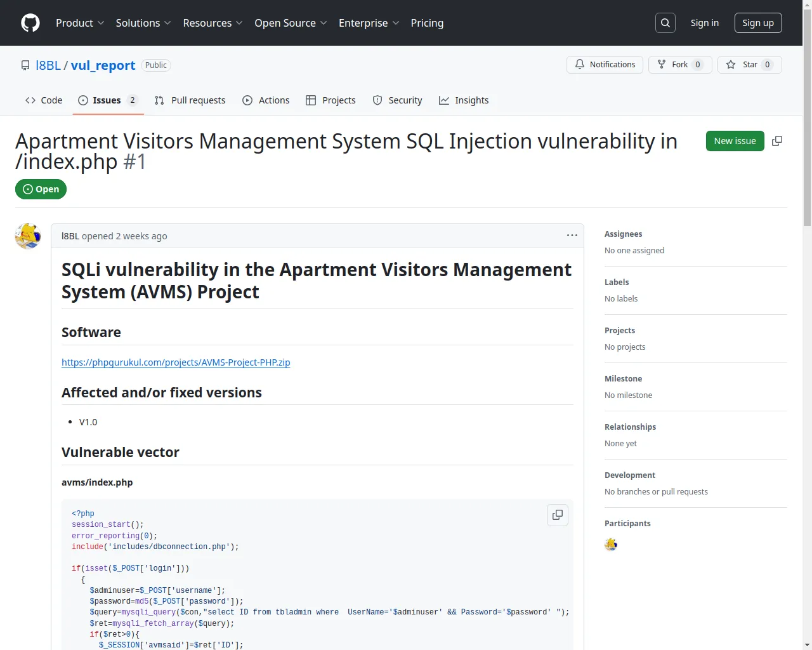Click the Sign up button
812x650 pixels.
(758, 23)
